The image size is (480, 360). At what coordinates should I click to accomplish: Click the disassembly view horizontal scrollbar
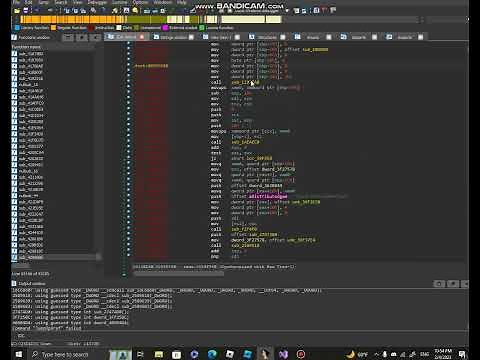178,274
